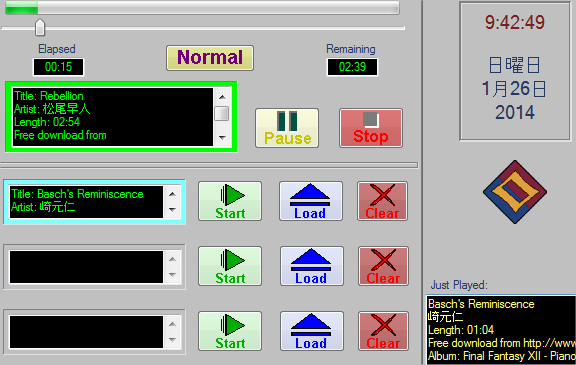The height and width of the screenshot is (365, 576).
Task: Click up arrow in second deck info box
Action: (x=172, y=259)
